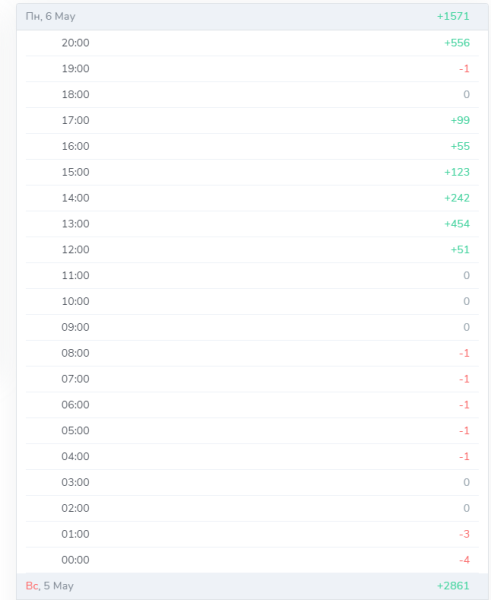
Task: Choose the 11:00 hour row
Action: pos(252,276)
